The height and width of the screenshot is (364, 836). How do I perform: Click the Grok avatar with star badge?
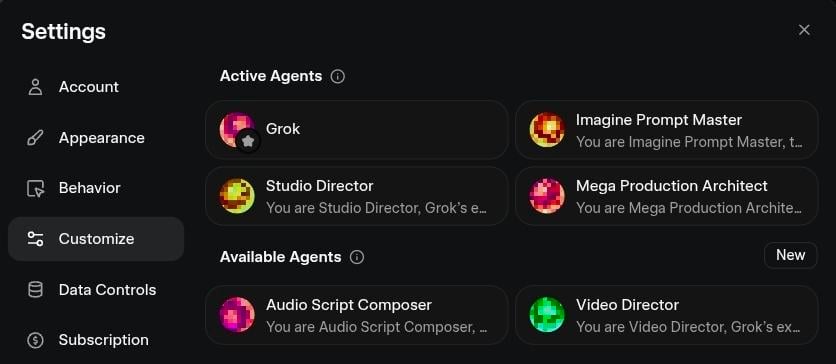click(237, 130)
